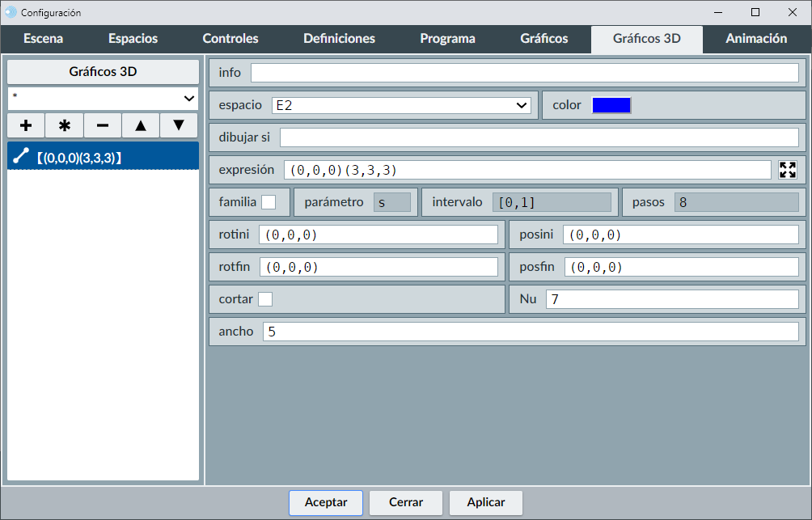Click the dibujar si text field

(539, 137)
